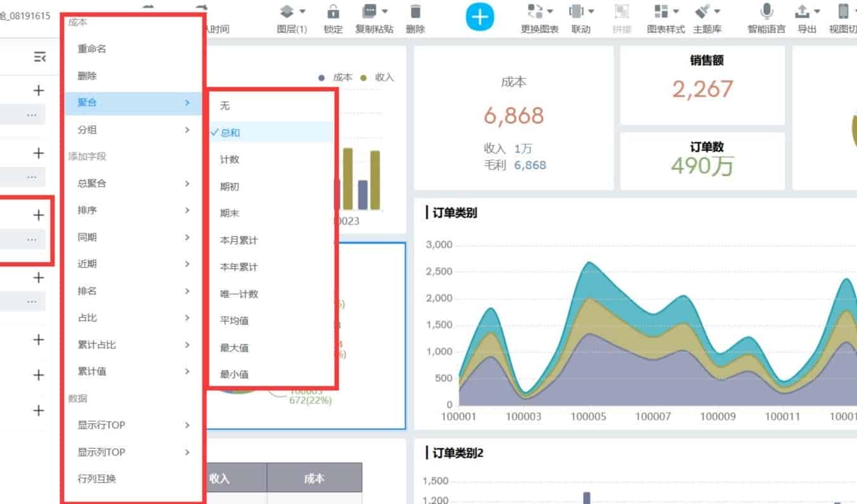Click the 100005 x-axis label on the area chart
857x504 pixels.
[589, 417]
